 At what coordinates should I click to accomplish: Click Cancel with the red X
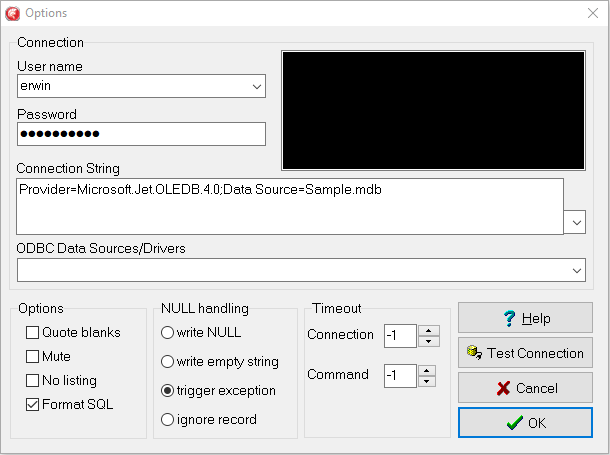point(524,388)
